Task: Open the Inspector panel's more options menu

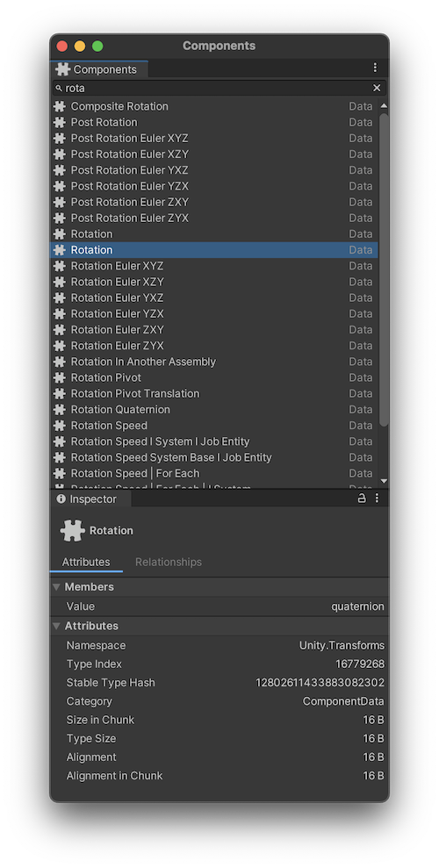Action: pos(377,499)
